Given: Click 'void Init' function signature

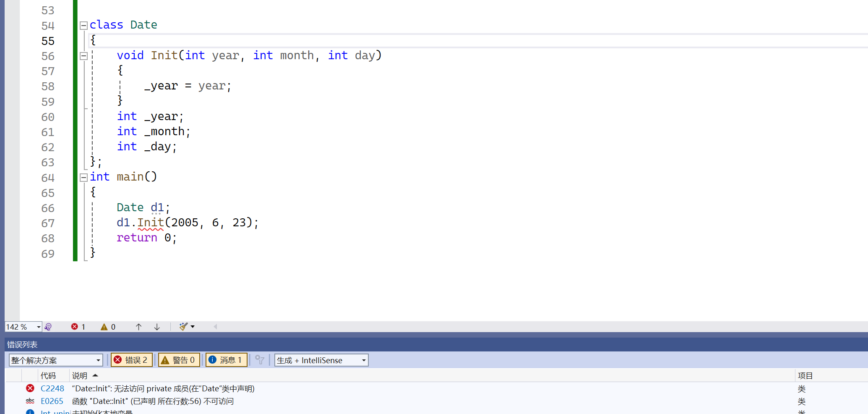Looking at the screenshot, I should [x=249, y=55].
